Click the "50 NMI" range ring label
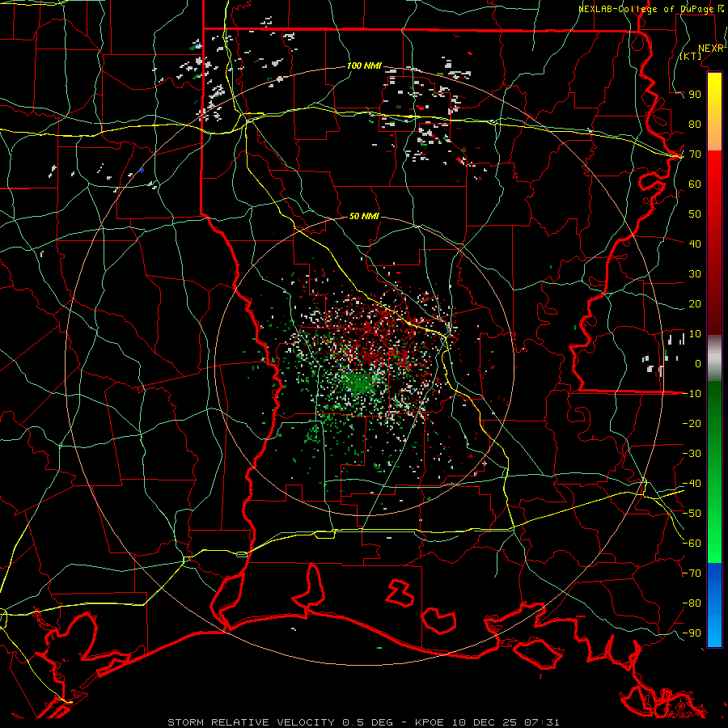 tap(364, 216)
